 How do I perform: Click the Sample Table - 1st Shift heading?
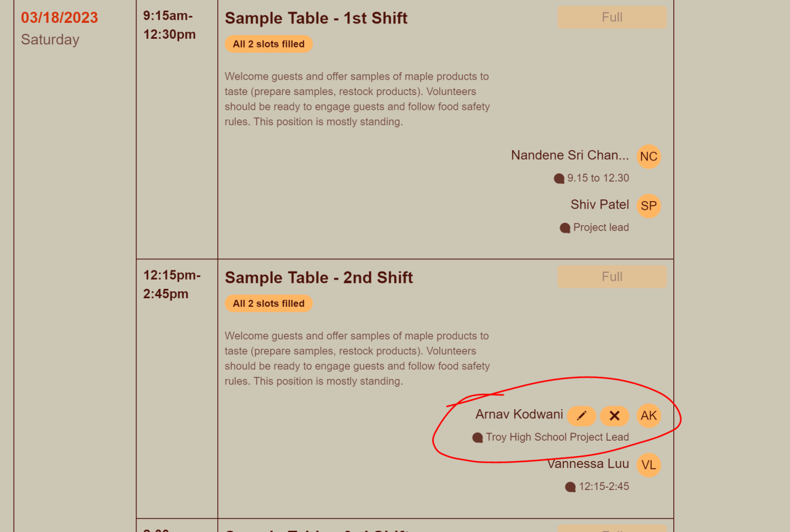316,18
